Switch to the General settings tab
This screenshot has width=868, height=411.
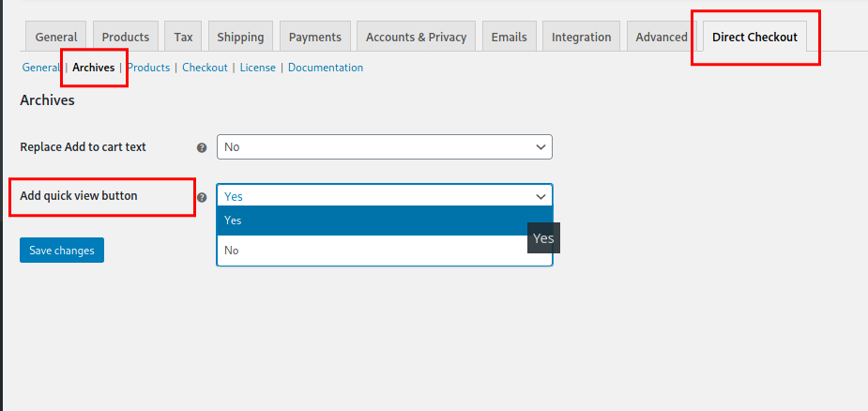point(55,37)
